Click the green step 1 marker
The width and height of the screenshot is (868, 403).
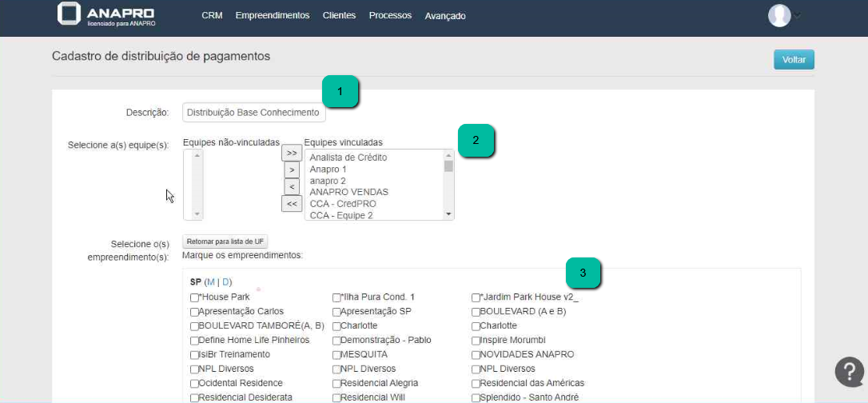(x=340, y=92)
